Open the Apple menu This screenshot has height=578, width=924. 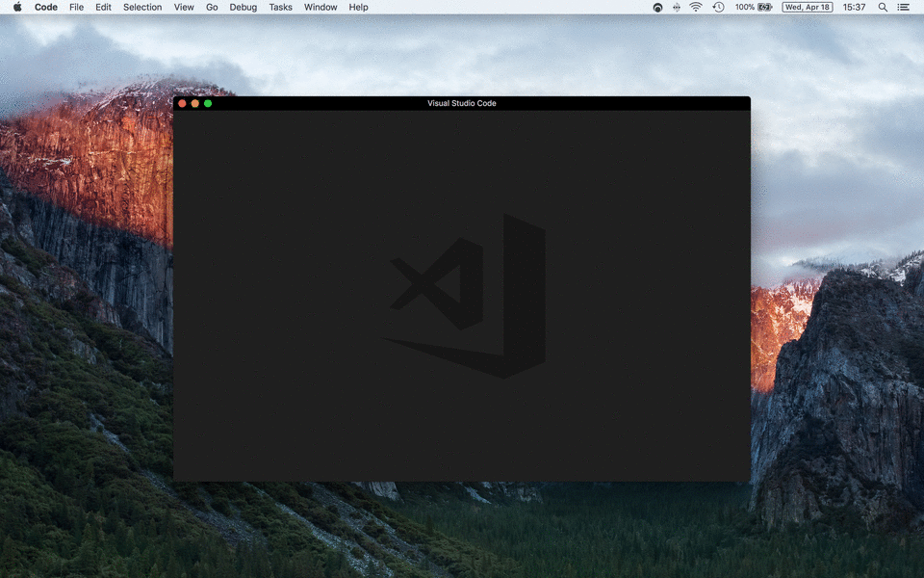click(17, 7)
